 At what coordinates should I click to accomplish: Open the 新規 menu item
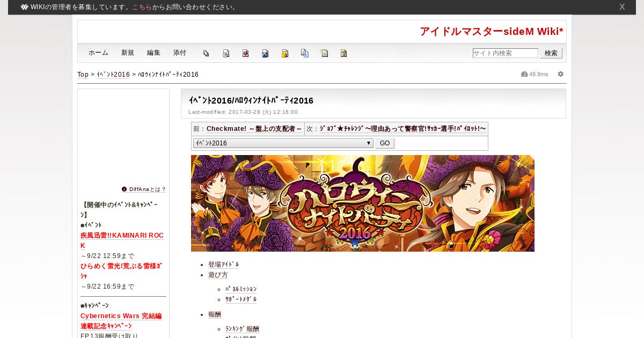pos(128,53)
